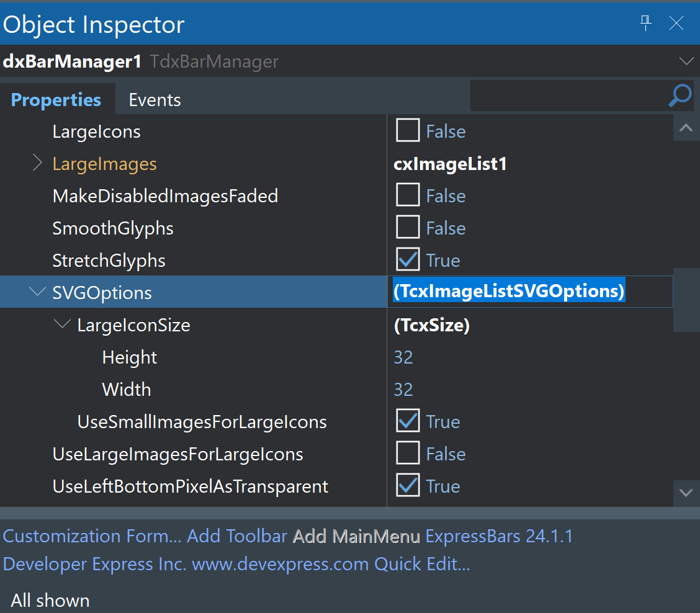700x613 pixels.
Task: Click the Height value 32
Action: click(x=403, y=357)
